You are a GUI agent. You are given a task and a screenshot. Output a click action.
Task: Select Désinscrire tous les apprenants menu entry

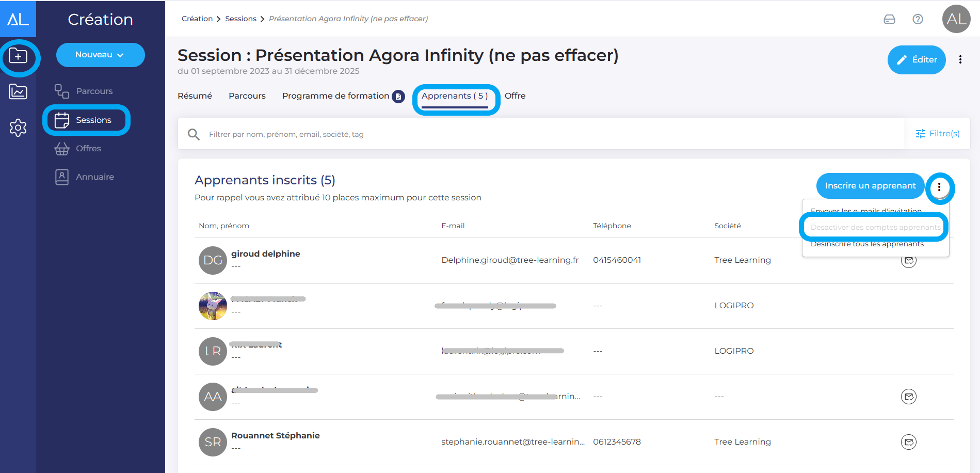coord(867,244)
